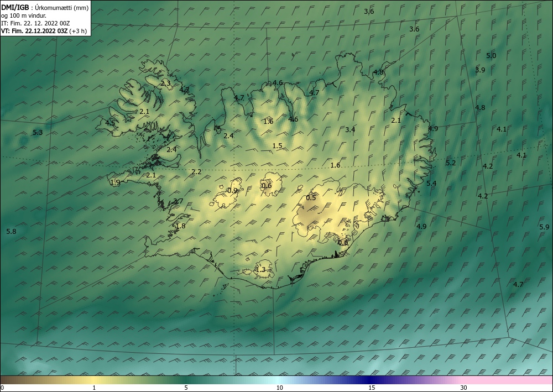Screen dimensions: 553x392
Task: Click the 0.5 value on Vatnajökull
Action: [311, 198]
